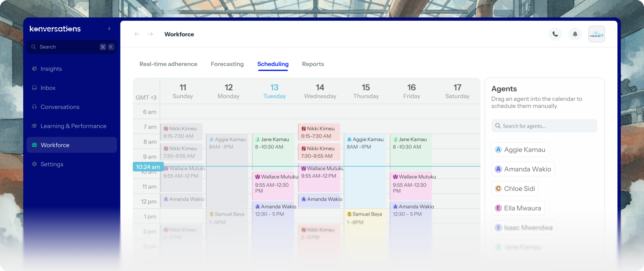Click the Settings gear icon
Image resolution: width=644 pixels, height=271 pixels.
(x=34, y=164)
